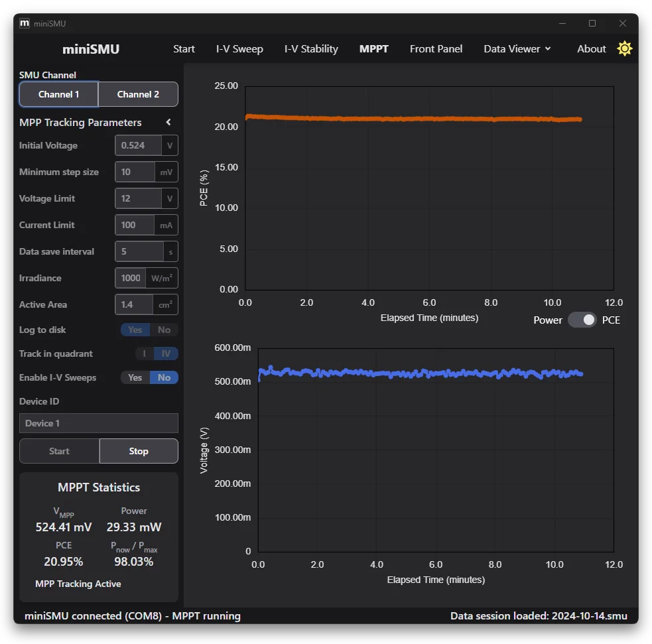The width and height of the screenshot is (652, 644).
Task: Set Log to disk to Yes
Action: pos(135,330)
